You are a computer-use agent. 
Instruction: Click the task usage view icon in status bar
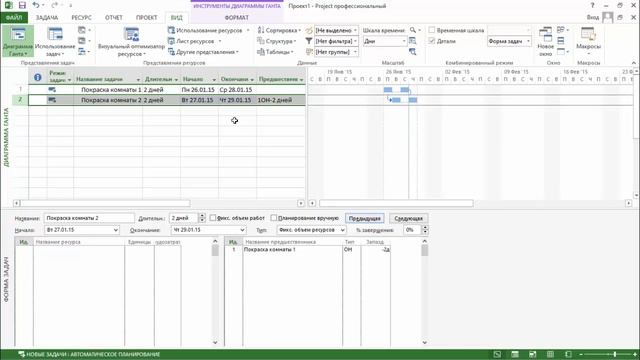point(515,354)
